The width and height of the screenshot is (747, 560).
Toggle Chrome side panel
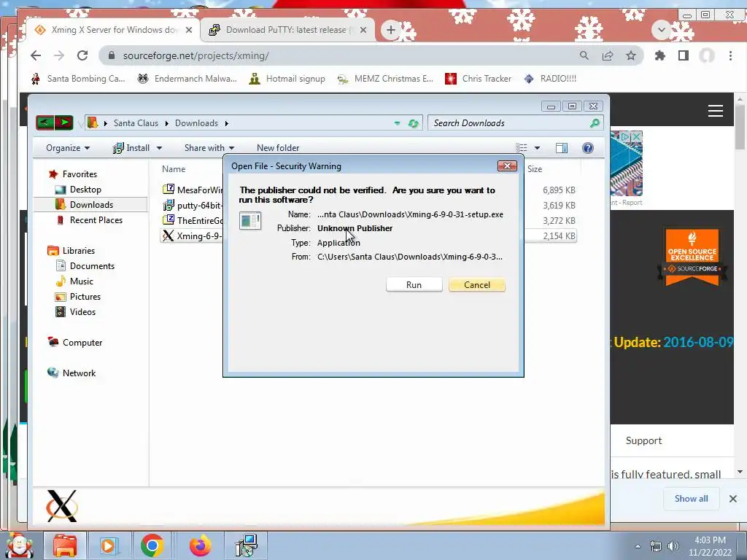tap(683, 55)
